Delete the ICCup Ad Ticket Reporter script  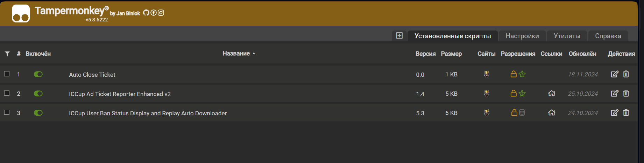tap(626, 93)
